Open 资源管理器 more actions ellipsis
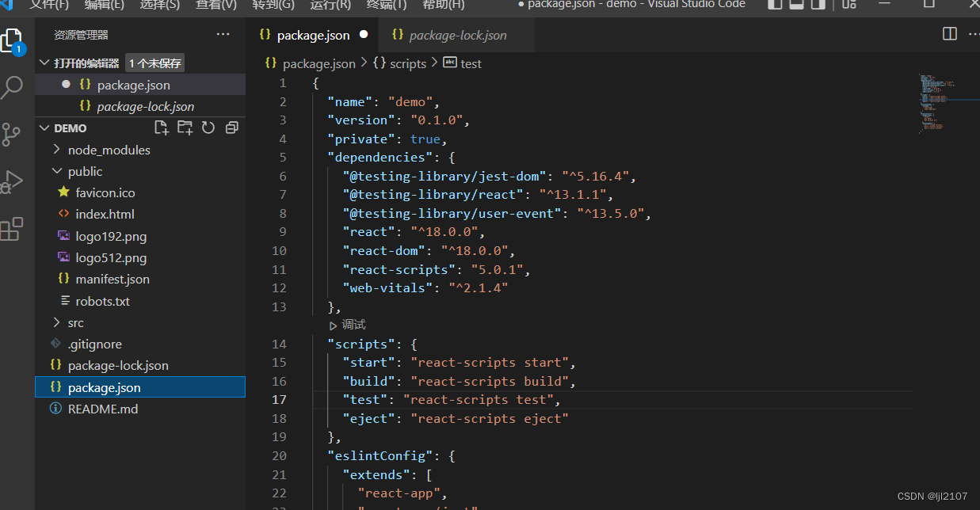980x510 pixels. pyautogui.click(x=223, y=35)
